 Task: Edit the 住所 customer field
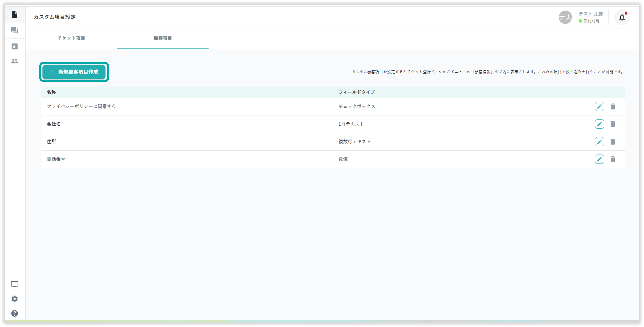point(599,142)
